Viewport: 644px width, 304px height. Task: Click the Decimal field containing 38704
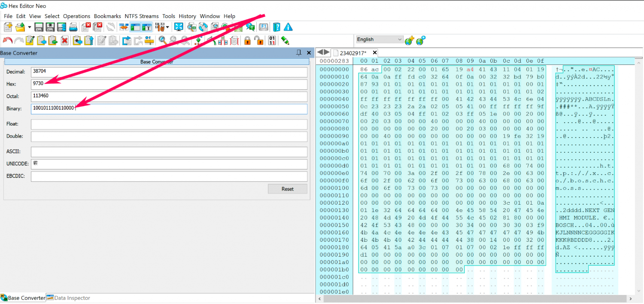pyautogui.click(x=169, y=72)
